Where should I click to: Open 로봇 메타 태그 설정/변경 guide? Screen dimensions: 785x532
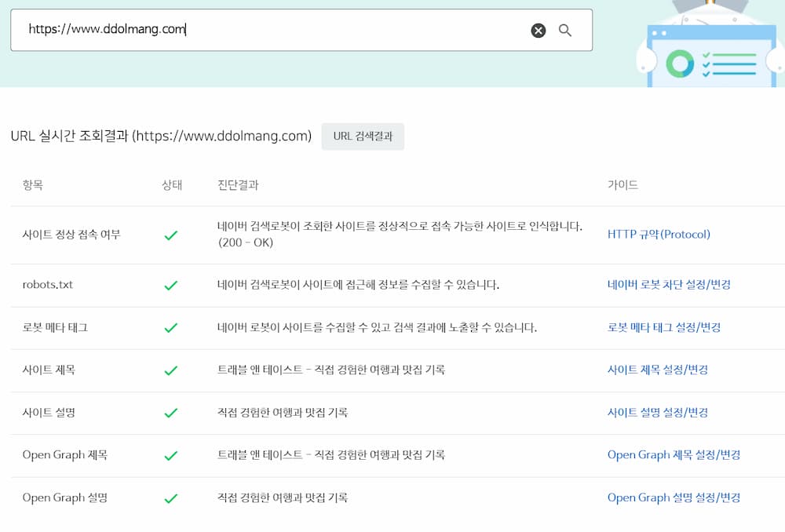coord(664,327)
